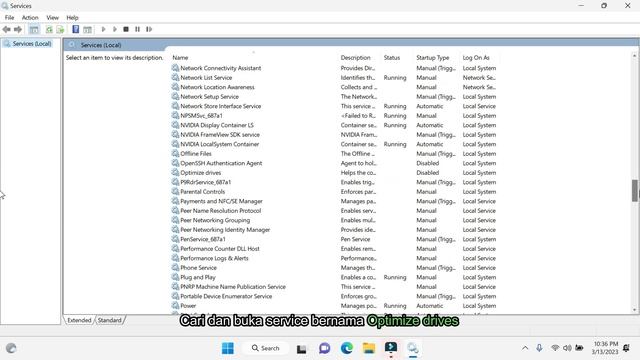Go back with the Back arrow toolbar icon
Screen dimensions: 640x360
tap(7, 29)
